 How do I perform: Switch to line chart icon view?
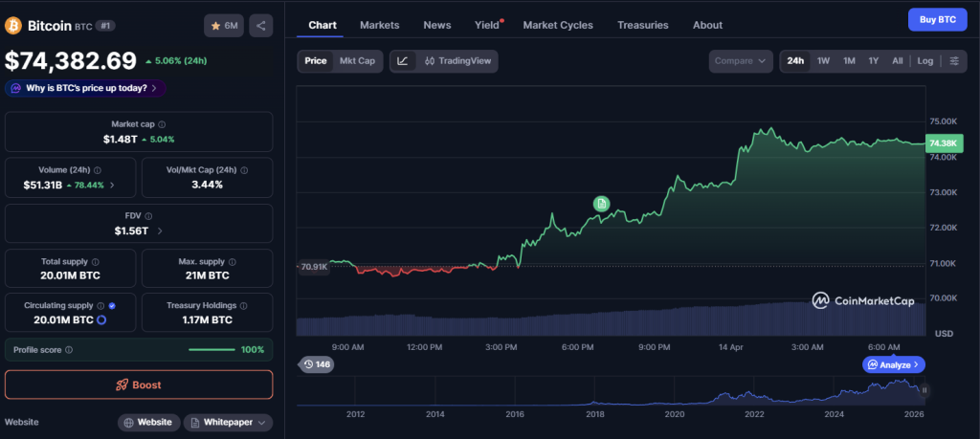[x=403, y=61]
